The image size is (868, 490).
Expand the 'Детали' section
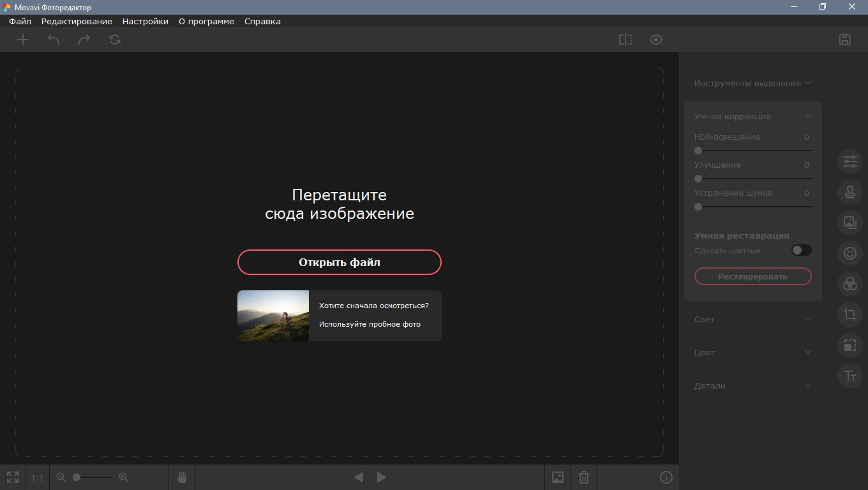[752, 385]
